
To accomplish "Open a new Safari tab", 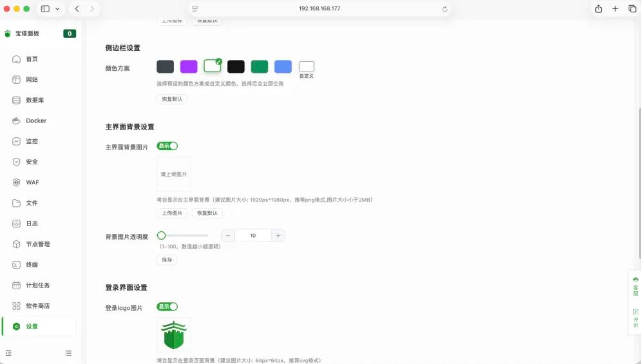I will [615, 8].
